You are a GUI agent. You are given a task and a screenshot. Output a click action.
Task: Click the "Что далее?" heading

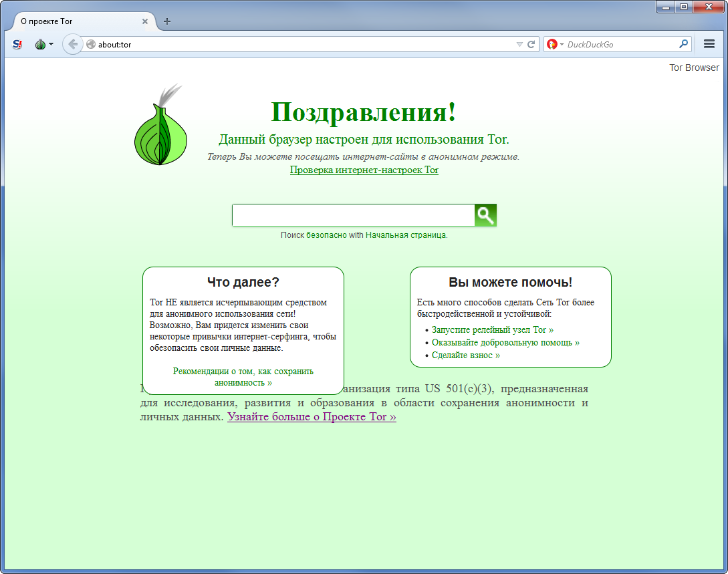pyautogui.click(x=243, y=282)
